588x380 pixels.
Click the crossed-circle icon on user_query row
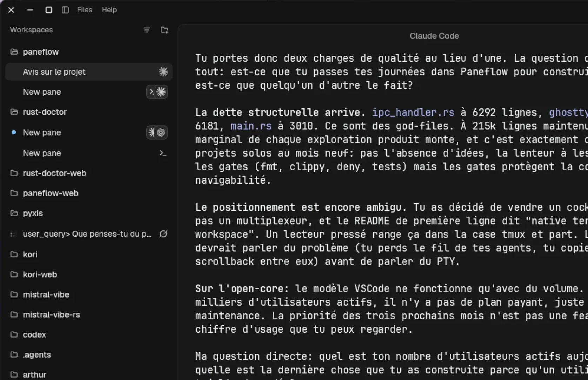pos(163,234)
